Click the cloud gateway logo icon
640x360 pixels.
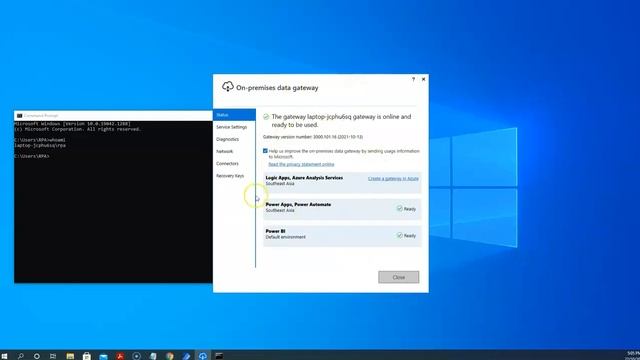tap(228, 87)
